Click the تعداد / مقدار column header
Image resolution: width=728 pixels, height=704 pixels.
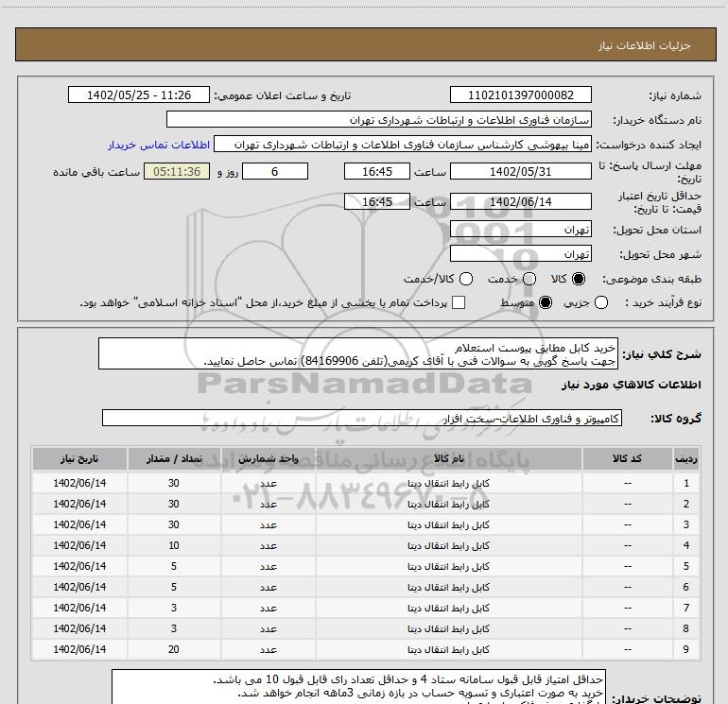pyautogui.click(x=174, y=459)
